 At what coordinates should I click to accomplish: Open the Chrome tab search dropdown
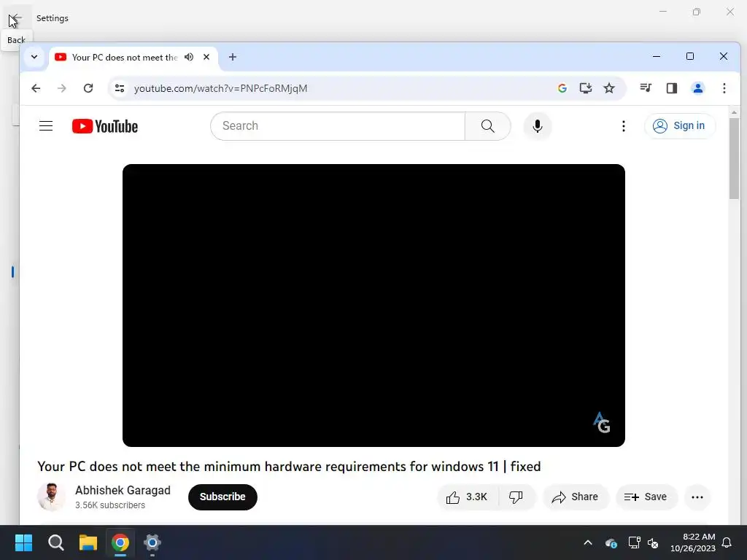point(34,57)
